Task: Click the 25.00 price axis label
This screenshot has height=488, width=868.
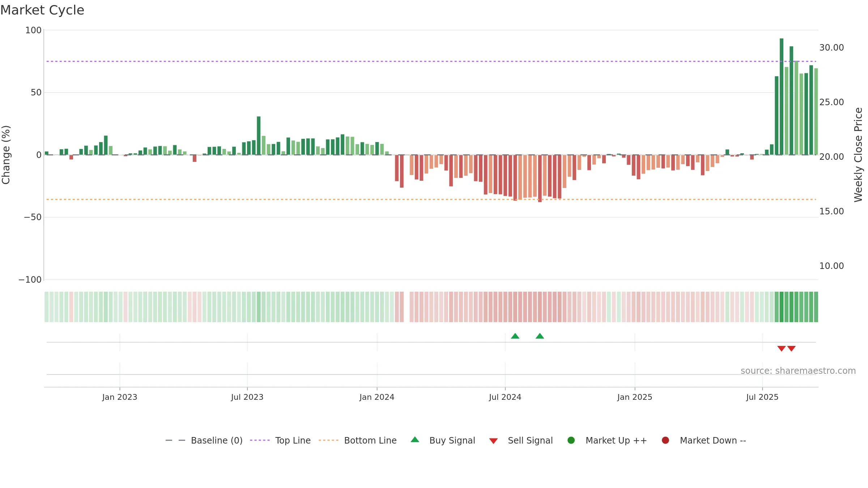Action: (x=831, y=102)
